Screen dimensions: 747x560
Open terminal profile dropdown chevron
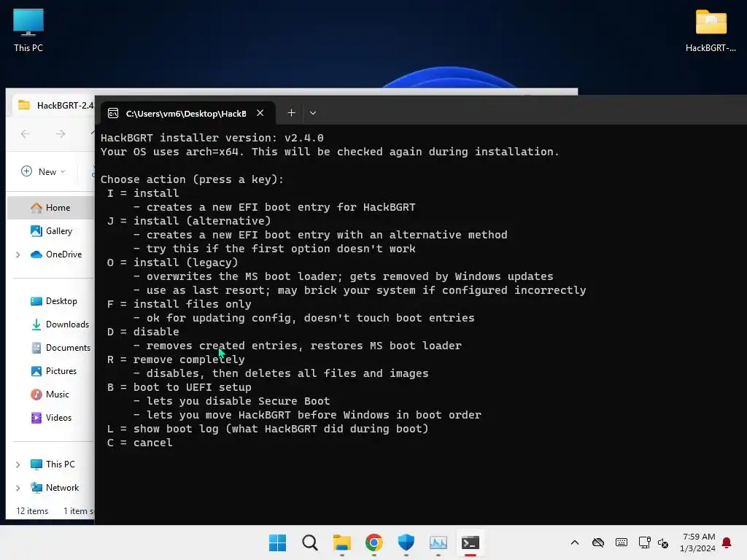pos(312,113)
